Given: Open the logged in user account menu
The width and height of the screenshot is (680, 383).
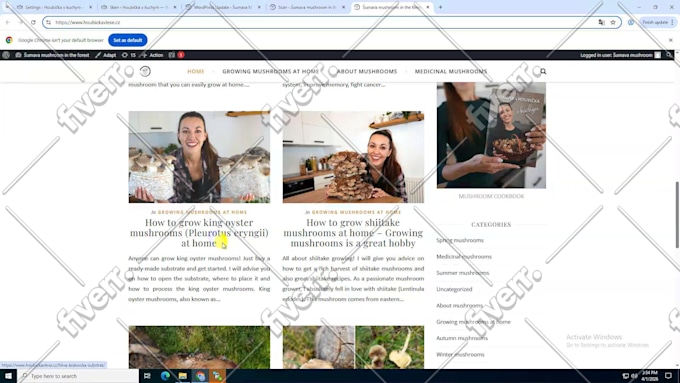Looking at the screenshot, I should point(620,55).
